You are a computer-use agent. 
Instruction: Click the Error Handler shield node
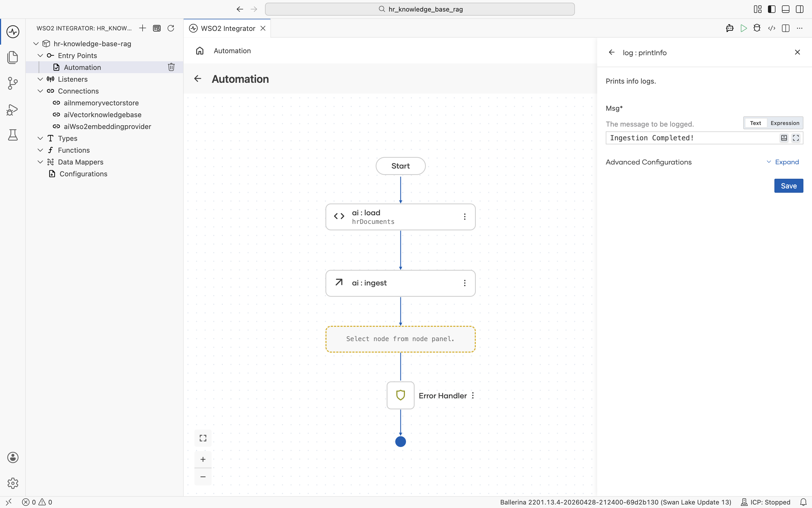pos(400,395)
